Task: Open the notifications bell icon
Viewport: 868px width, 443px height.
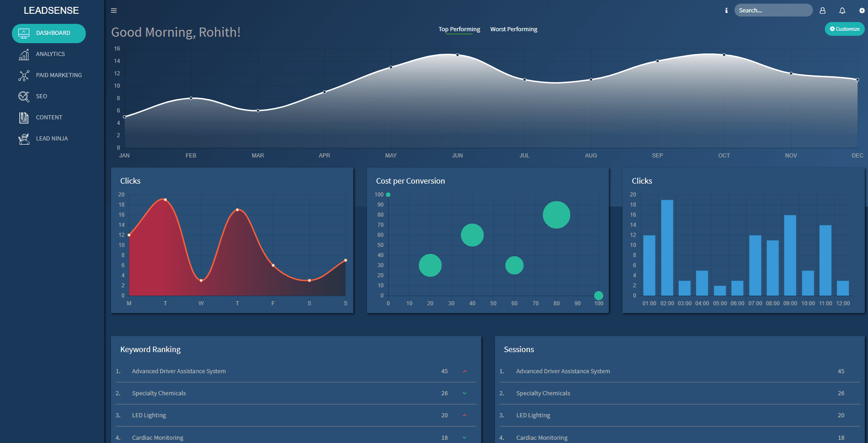Action: click(842, 10)
